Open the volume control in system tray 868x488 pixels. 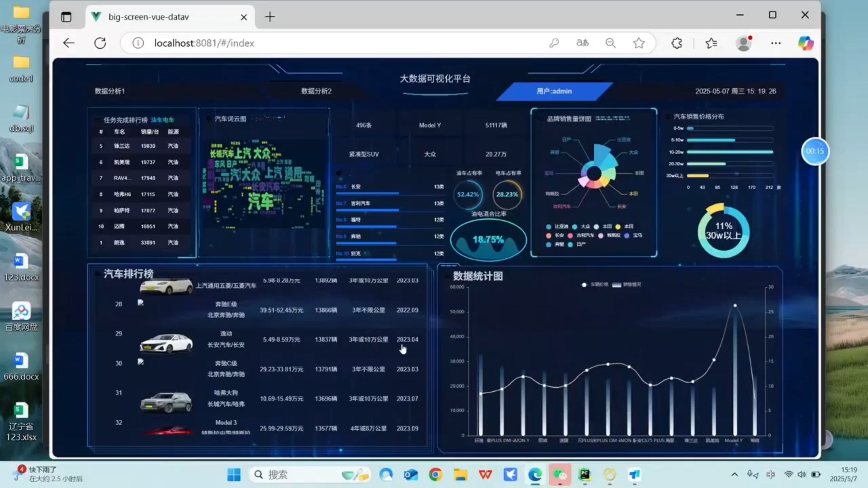[x=802, y=474]
